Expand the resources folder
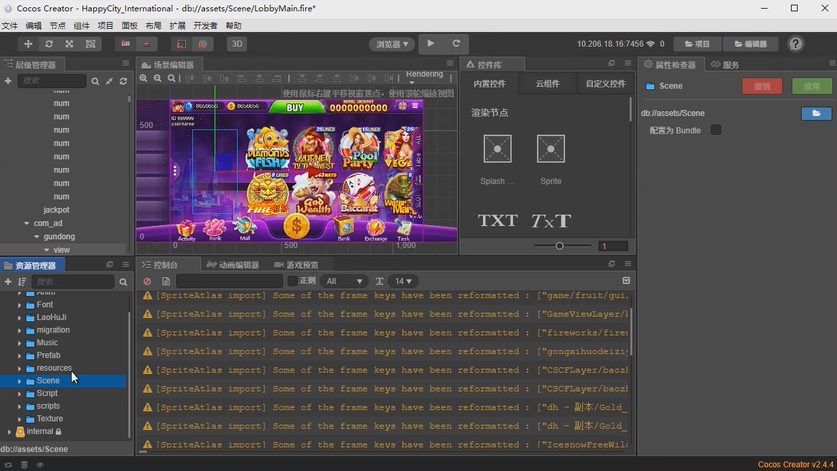 [x=20, y=368]
